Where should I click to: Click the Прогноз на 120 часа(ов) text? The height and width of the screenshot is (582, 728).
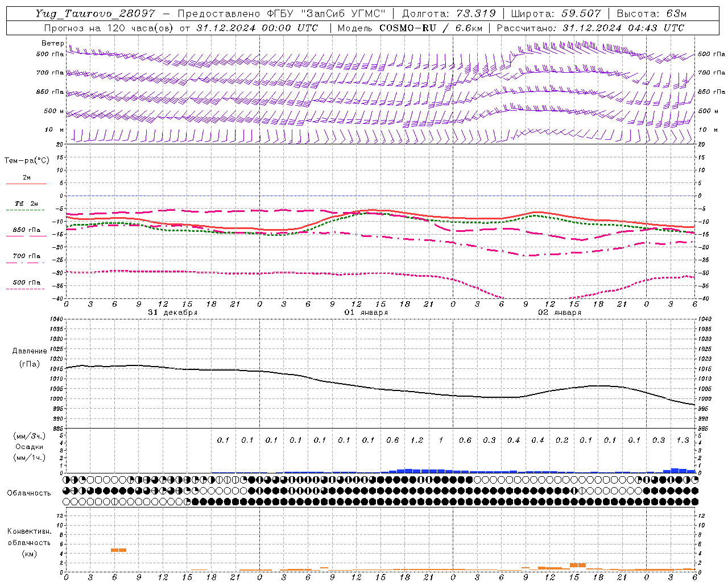pos(109,28)
